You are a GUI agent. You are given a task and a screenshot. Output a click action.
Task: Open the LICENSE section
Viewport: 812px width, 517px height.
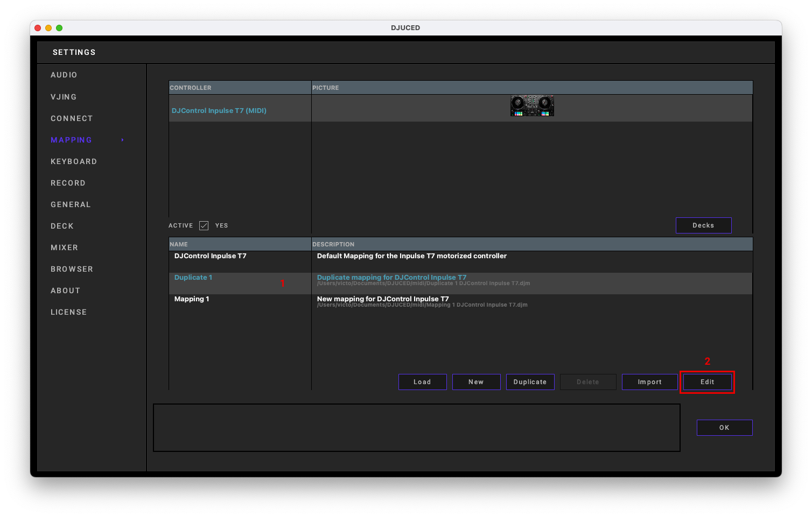tap(68, 312)
